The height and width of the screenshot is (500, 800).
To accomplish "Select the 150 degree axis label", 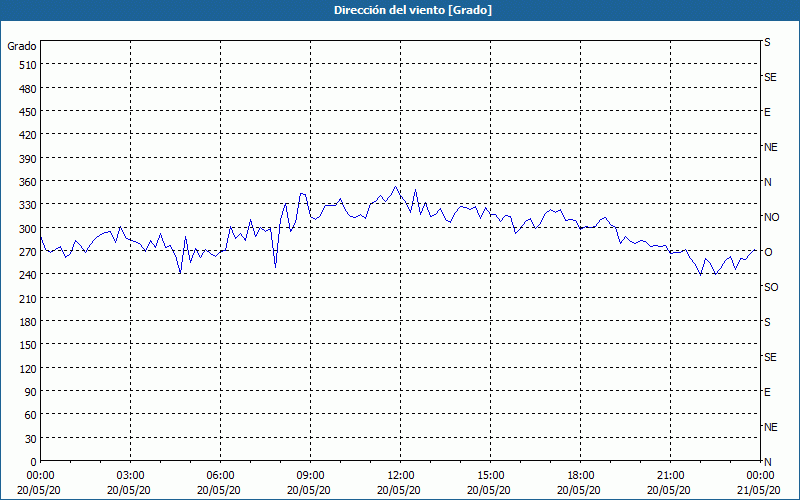I will [28, 346].
